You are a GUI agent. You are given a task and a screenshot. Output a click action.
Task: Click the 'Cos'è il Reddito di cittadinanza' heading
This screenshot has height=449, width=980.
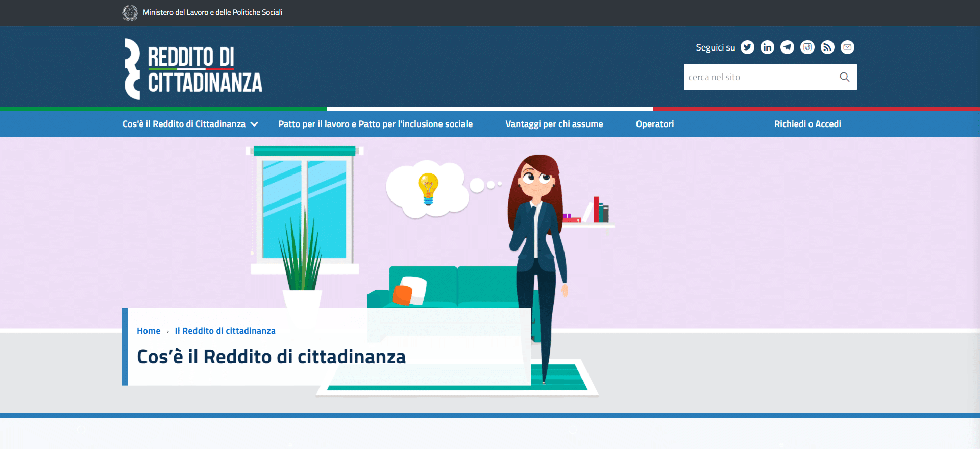click(272, 357)
